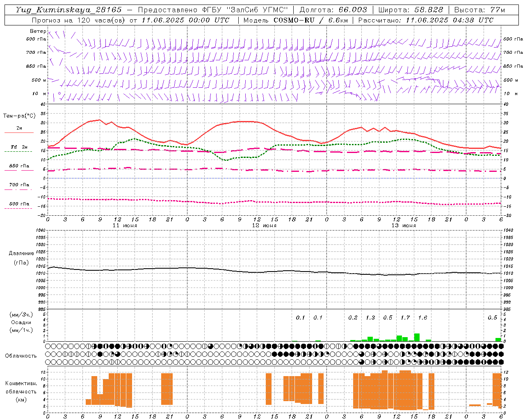Click the Высота: 77м header field
The image size is (525, 420).
479,10
